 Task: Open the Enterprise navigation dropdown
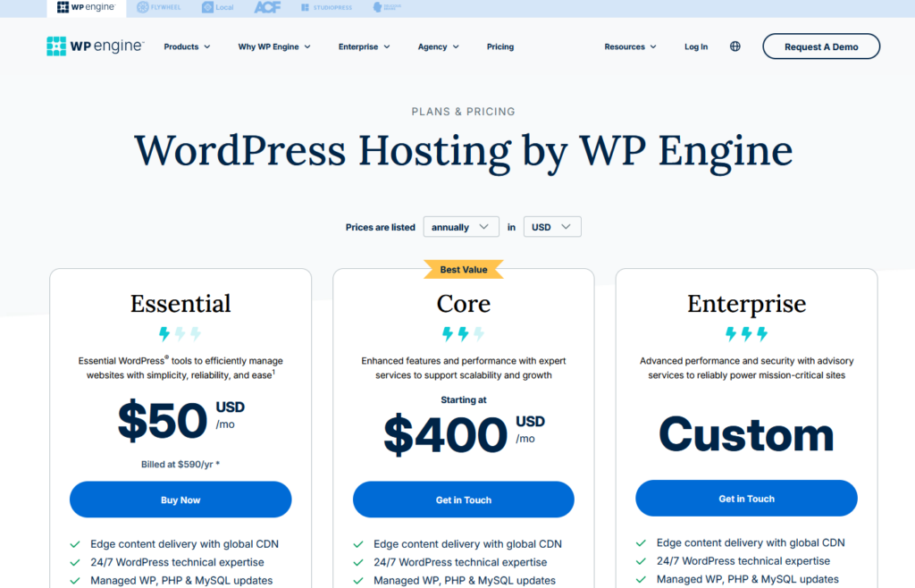point(364,46)
